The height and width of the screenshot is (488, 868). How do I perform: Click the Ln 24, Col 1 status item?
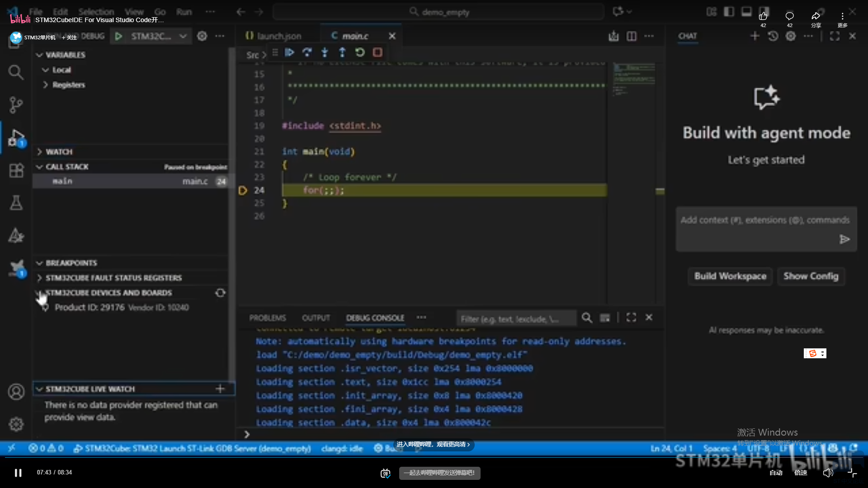tap(672, 448)
